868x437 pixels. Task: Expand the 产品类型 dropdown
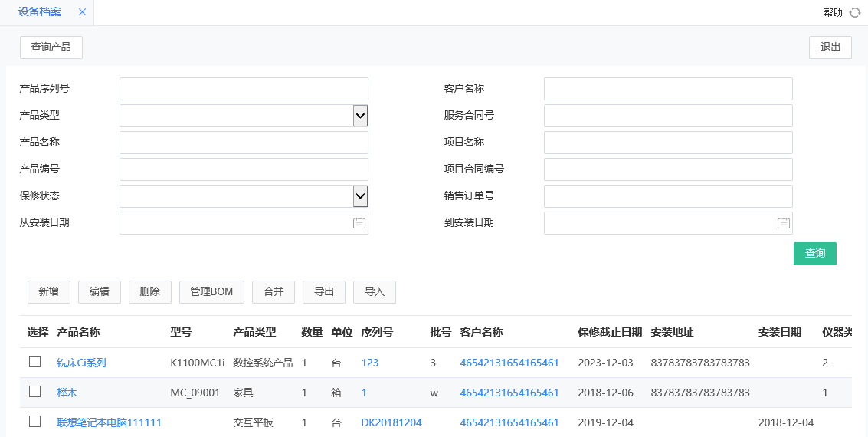360,116
